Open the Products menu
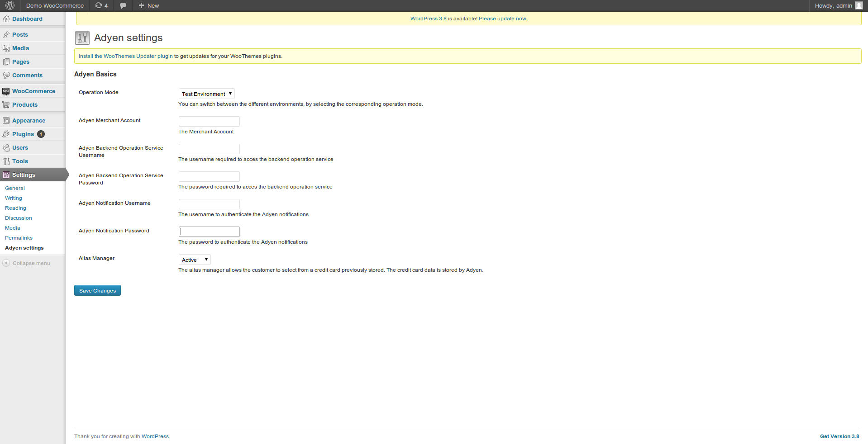 pyautogui.click(x=25, y=105)
